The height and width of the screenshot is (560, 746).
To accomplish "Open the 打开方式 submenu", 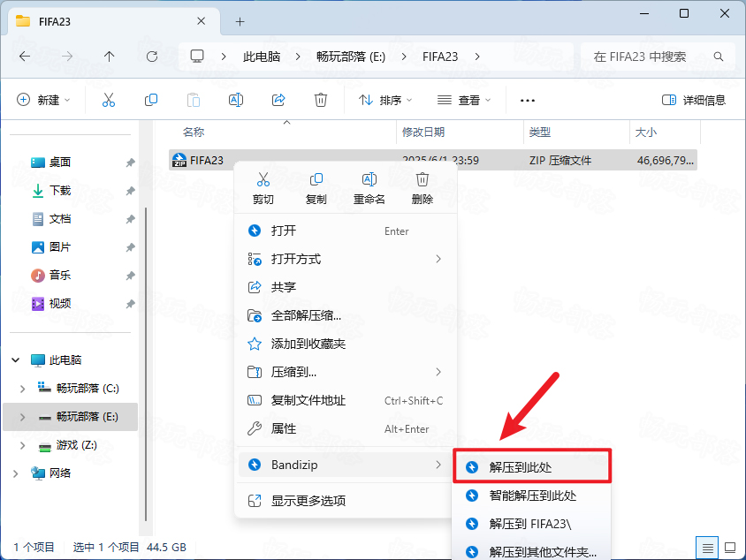I will pyautogui.click(x=346, y=259).
